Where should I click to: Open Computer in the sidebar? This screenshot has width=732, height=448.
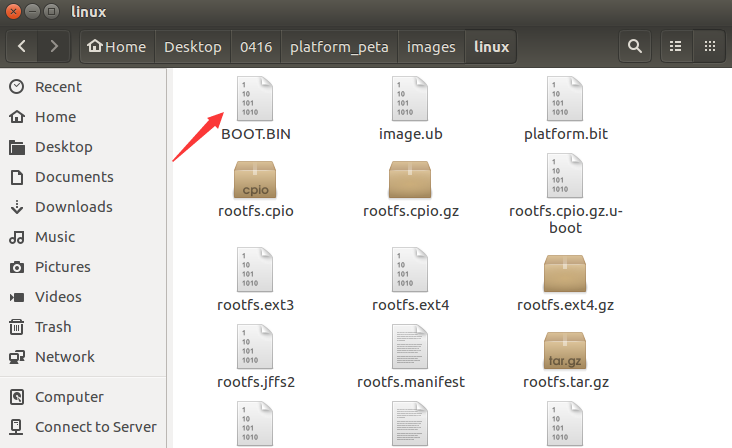(83, 397)
